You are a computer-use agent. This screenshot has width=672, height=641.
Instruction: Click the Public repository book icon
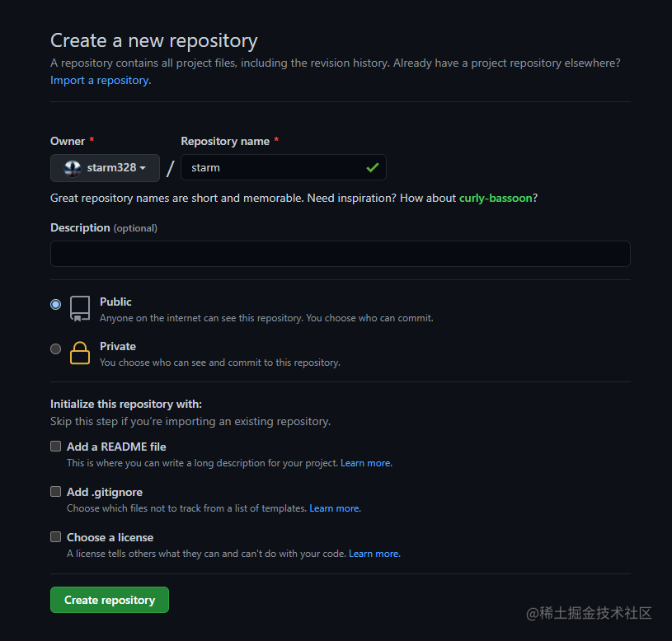pos(80,308)
